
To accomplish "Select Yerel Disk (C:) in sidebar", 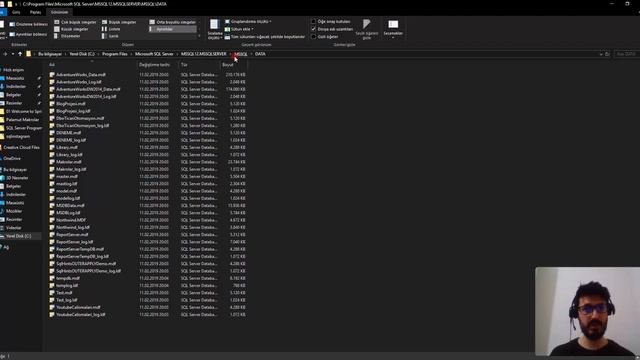I will pyautogui.click(x=20, y=236).
